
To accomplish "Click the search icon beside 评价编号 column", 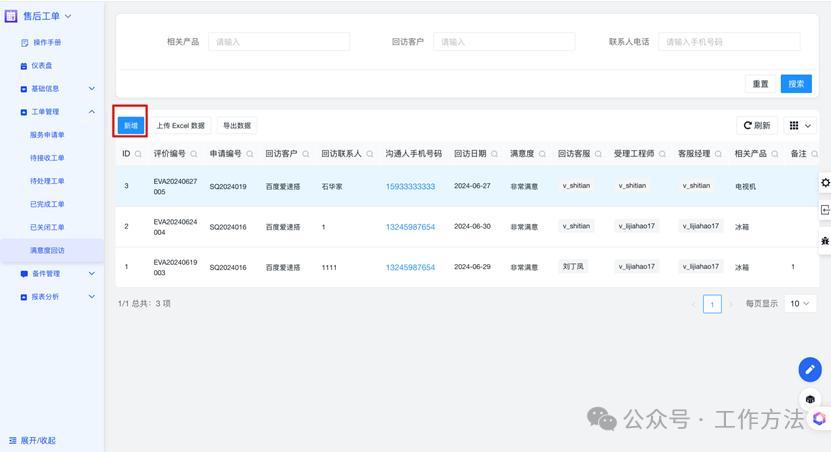I will (x=194, y=154).
